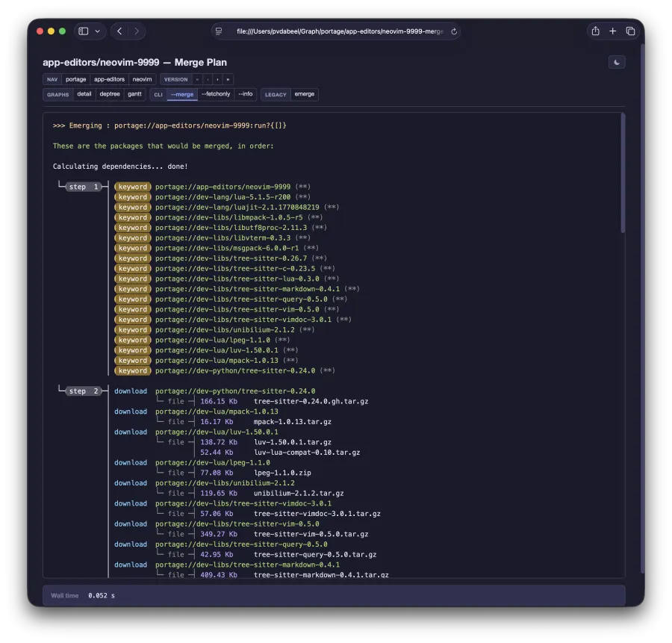Click file name tree-sitter-vimdoc-3.0.1.tar.gz
The width and height of the screenshot is (672, 643).
pos(317,514)
